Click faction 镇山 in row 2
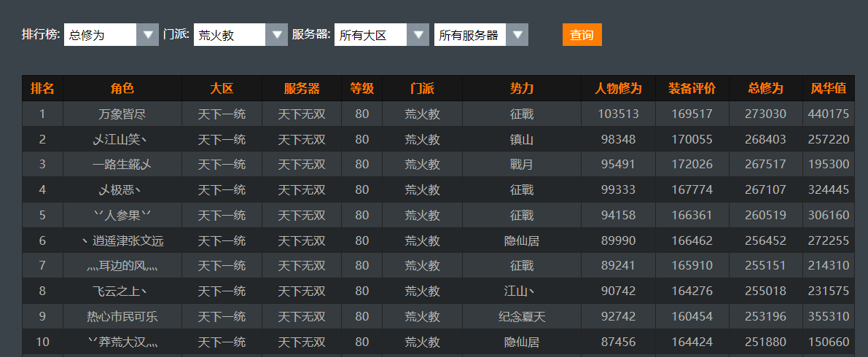This screenshot has width=868, height=357. click(522, 139)
